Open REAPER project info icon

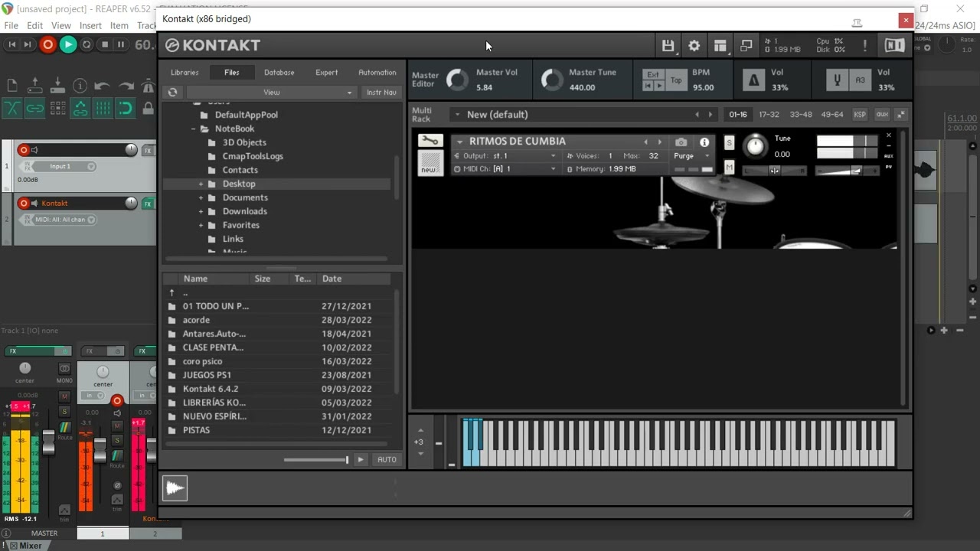80,86
